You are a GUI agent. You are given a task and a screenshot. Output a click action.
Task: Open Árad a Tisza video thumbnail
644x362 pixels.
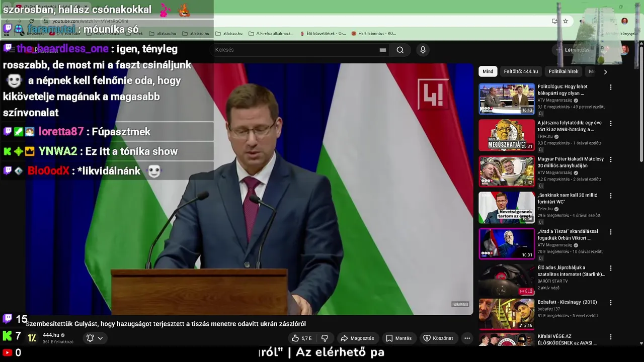(x=506, y=244)
